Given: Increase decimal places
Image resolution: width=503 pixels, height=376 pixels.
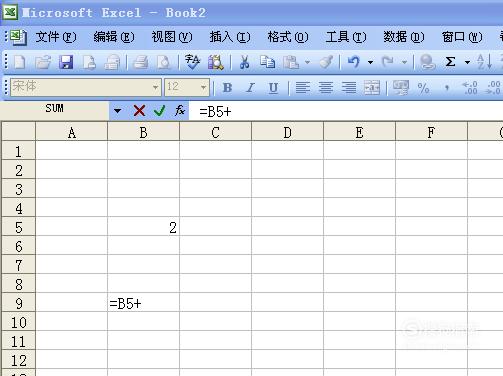Looking at the screenshot, I should [470, 88].
